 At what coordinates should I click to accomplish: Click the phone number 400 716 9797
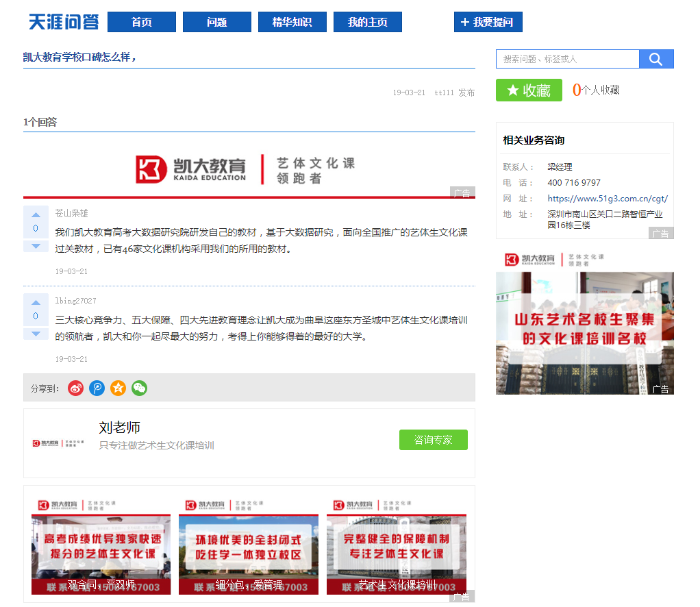(x=574, y=183)
